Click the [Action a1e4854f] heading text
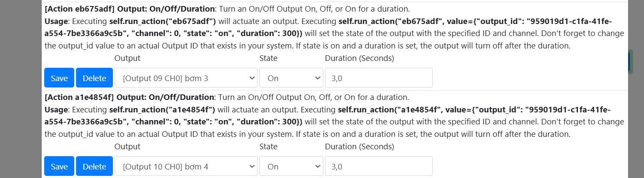 click(x=79, y=97)
